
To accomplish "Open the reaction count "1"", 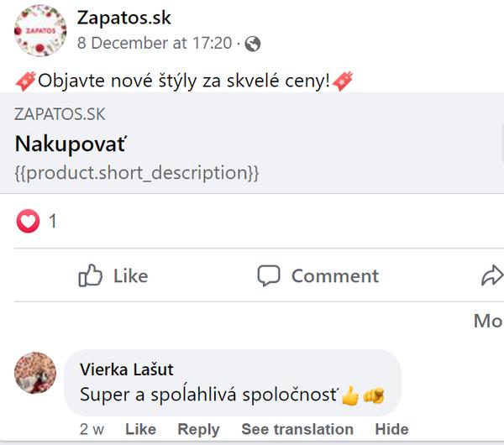I will coord(53,222).
